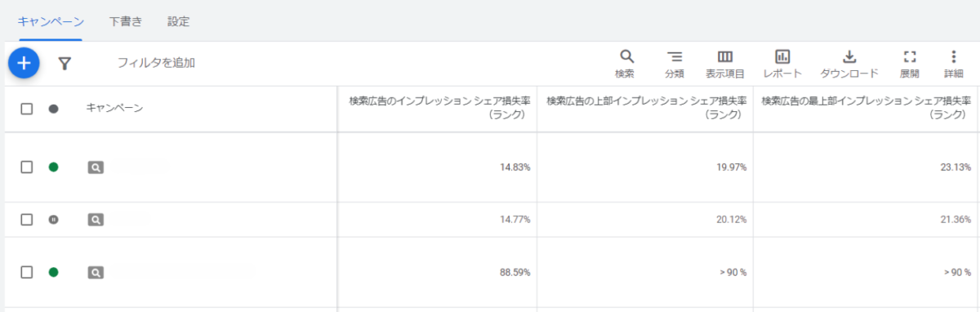This screenshot has height=312, width=980.
Task: Open paused status dropdown of second campaign
Action: (53, 220)
